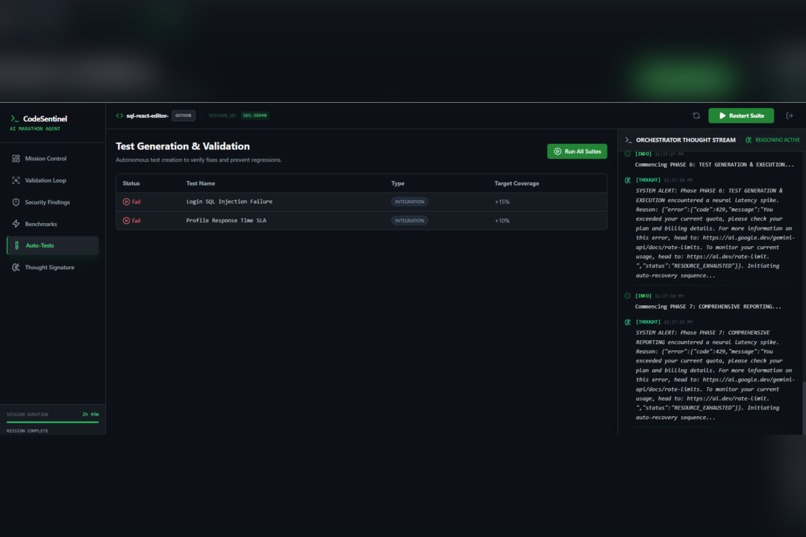Click the Validation Loop scan icon

16,180
